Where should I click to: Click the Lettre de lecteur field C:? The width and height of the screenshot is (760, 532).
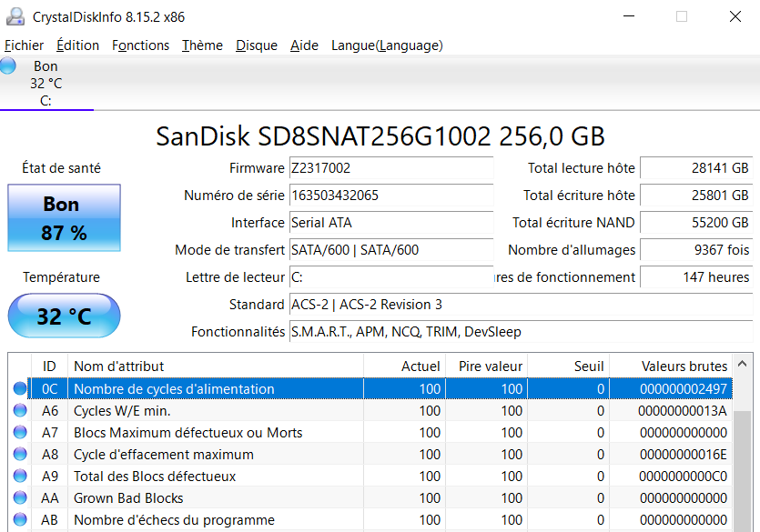391,277
